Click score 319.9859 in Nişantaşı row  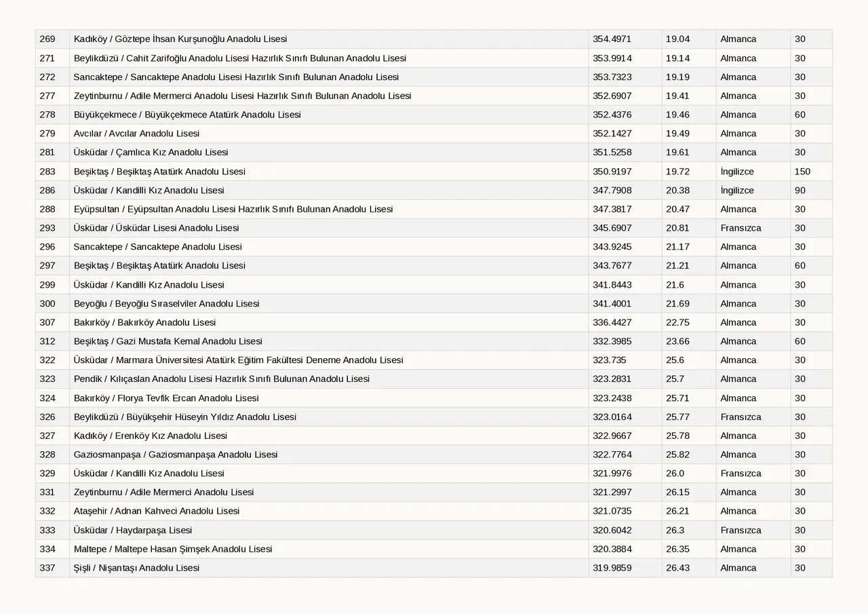coord(625,568)
